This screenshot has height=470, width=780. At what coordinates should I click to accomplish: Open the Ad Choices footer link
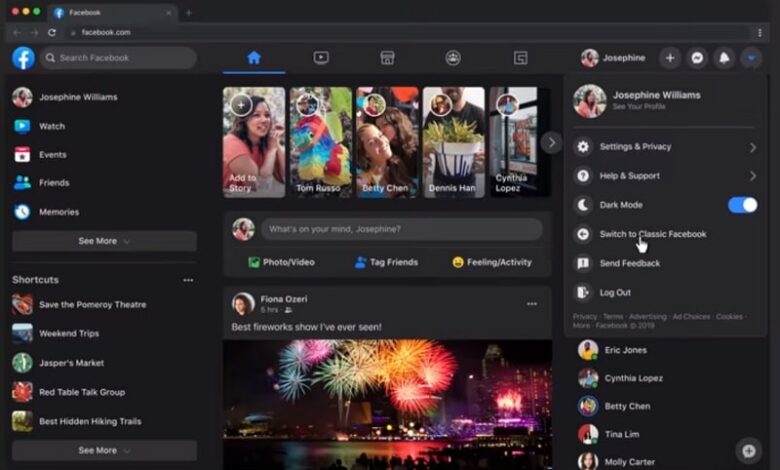690,317
